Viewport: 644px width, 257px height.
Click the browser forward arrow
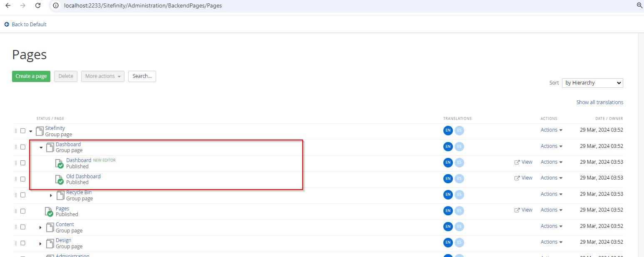tap(23, 5)
